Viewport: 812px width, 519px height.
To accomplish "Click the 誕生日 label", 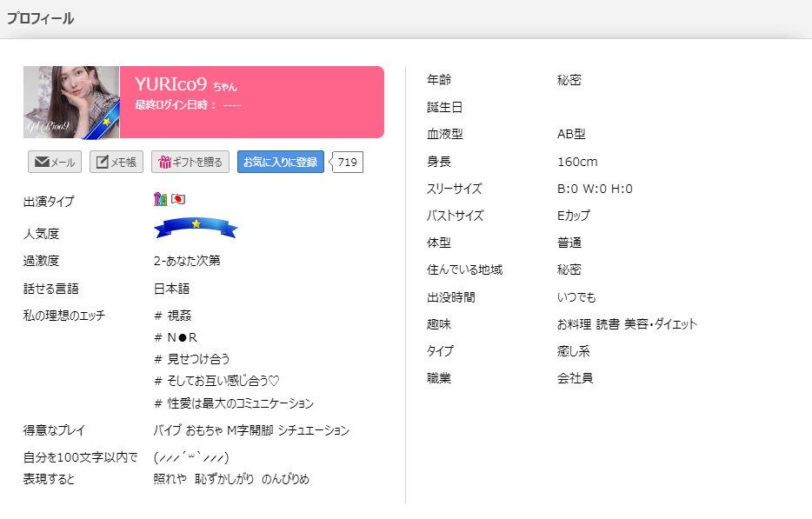I will pyautogui.click(x=444, y=107).
